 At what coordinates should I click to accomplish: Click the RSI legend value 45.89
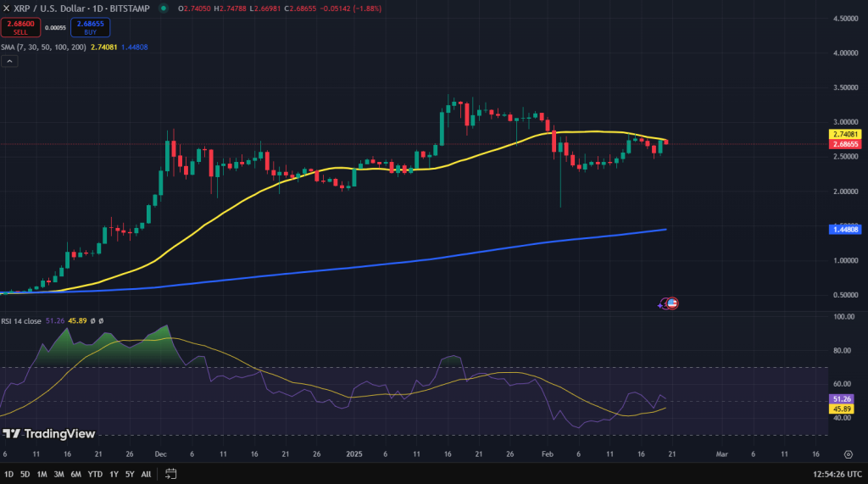(x=77, y=320)
